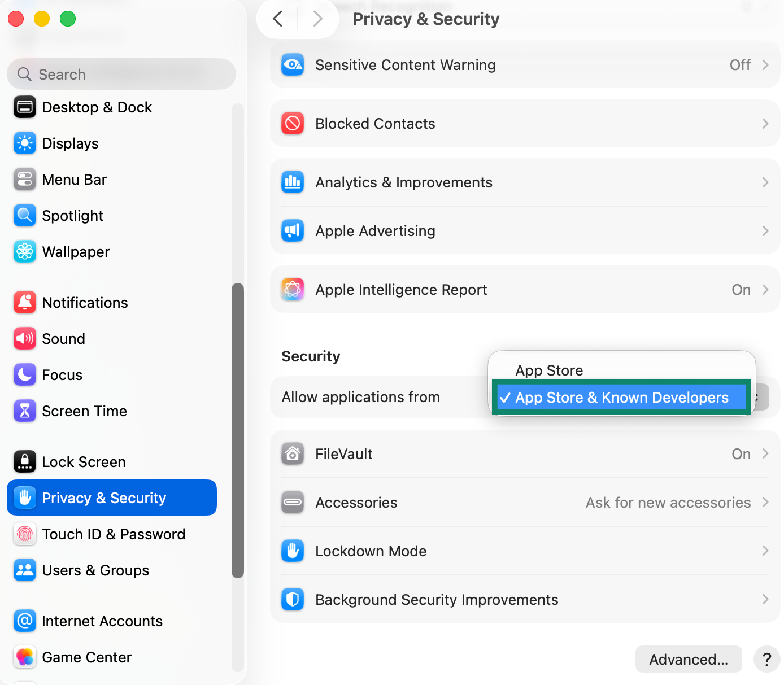Choose the checked App Store & Known Developers option
Screen dimensions: 784x685
[621, 398]
